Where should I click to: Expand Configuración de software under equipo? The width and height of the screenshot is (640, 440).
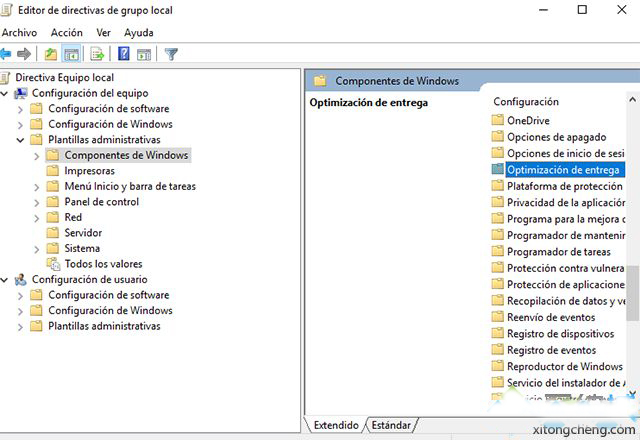click(x=20, y=109)
